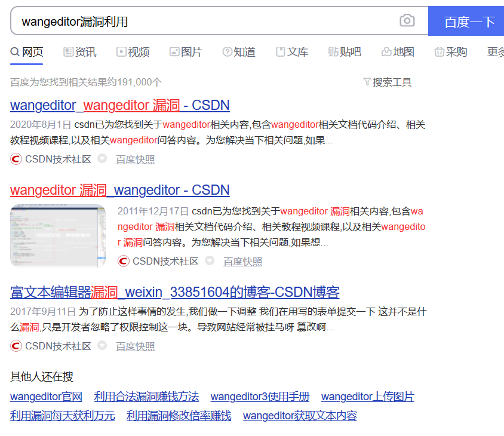Open result titled wangeditor_wangeditor 漏洞 - CSDN

click(x=120, y=105)
